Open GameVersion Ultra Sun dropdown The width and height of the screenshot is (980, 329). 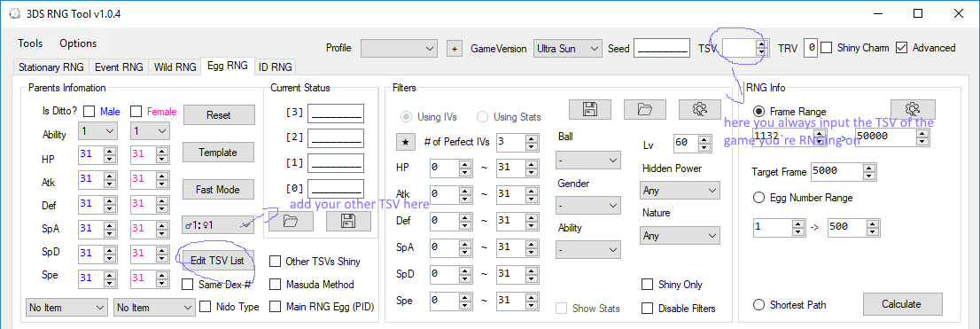(x=567, y=48)
